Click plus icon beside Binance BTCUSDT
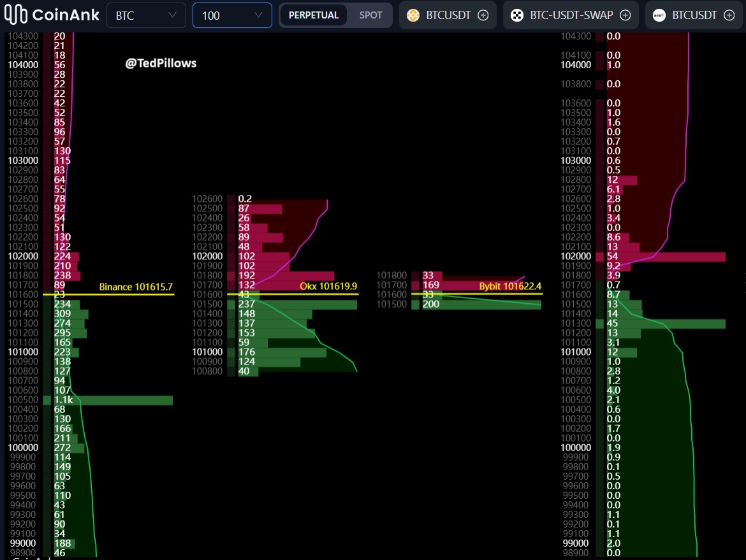 [483, 15]
